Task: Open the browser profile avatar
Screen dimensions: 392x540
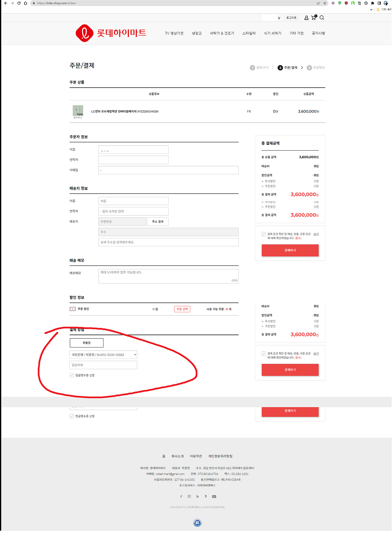Action: [386, 3]
